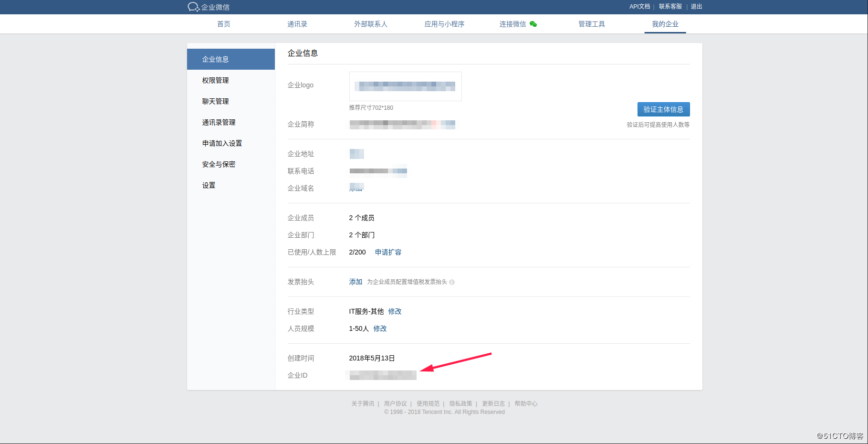
Task: Open 关于腾讯 footer link
Action: [x=363, y=404]
